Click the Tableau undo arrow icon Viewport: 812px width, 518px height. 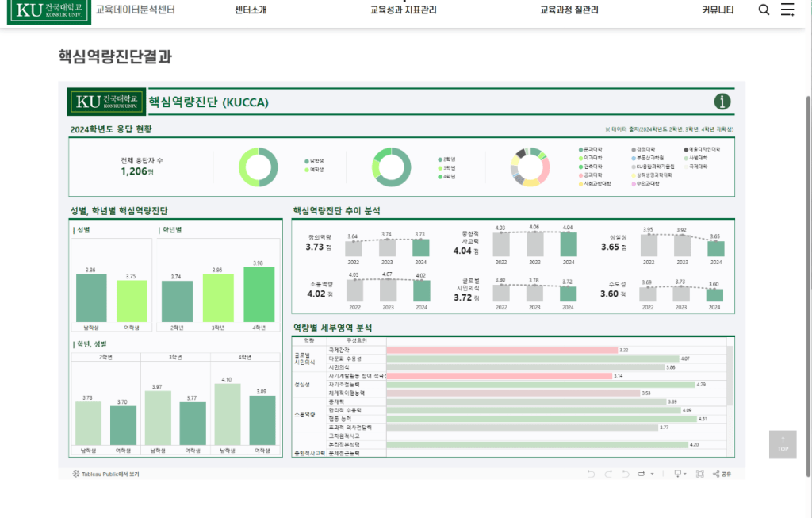click(x=591, y=474)
